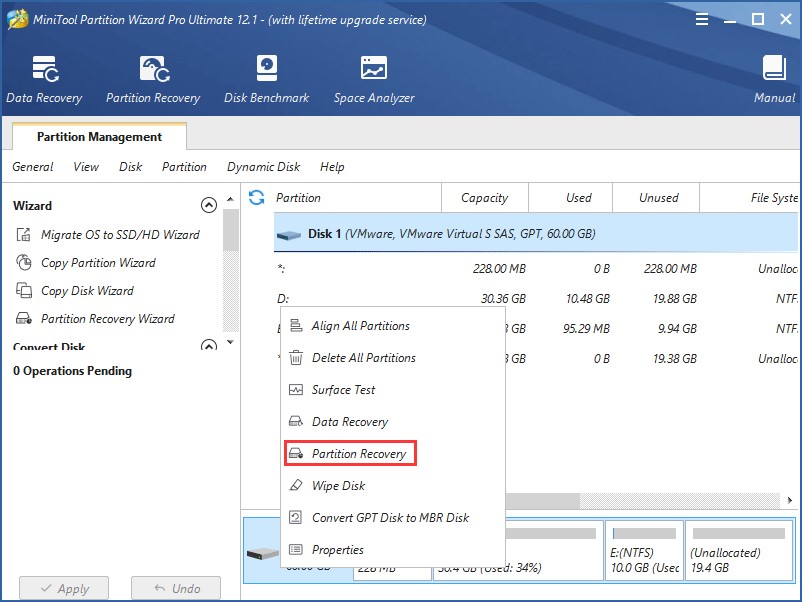Screen dimensions: 802x602
Task: Choose Convert GPT Disk to MBR Disk
Action: pyautogui.click(x=389, y=518)
